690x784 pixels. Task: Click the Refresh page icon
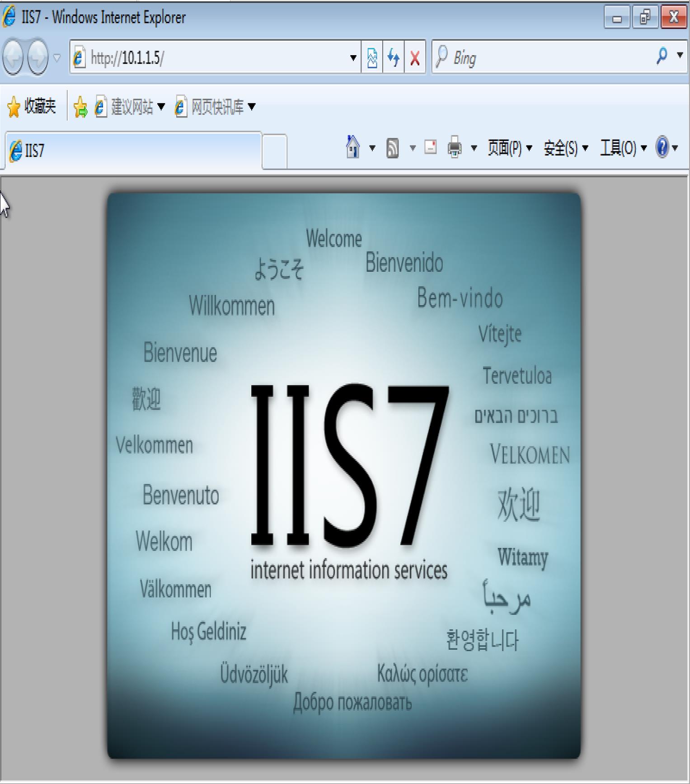tap(394, 58)
